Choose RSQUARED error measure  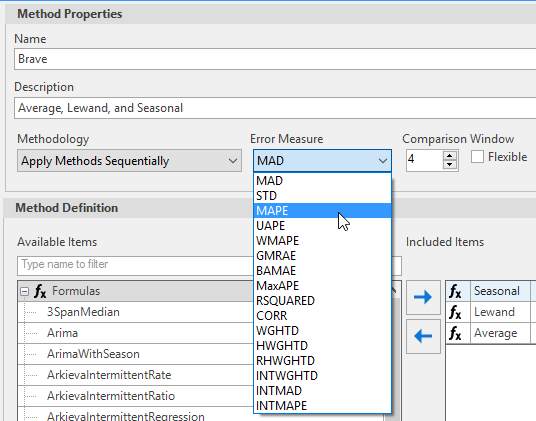(322, 301)
